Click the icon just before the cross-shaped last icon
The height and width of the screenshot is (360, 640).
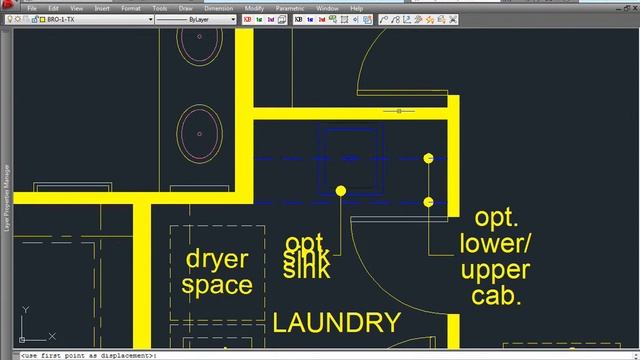[441, 19]
